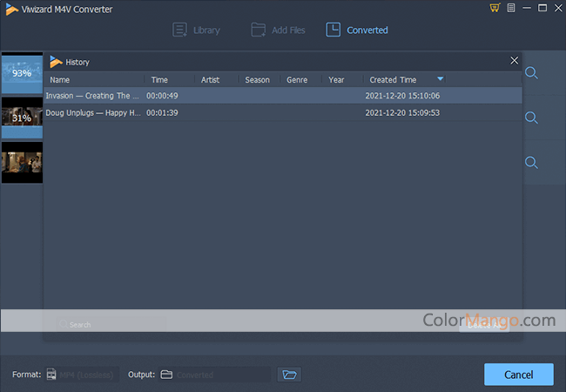Image resolution: width=566 pixels, height=392 pixels.
Task: Select the Doug Unplugs history row
Action: tap(91, 112)
